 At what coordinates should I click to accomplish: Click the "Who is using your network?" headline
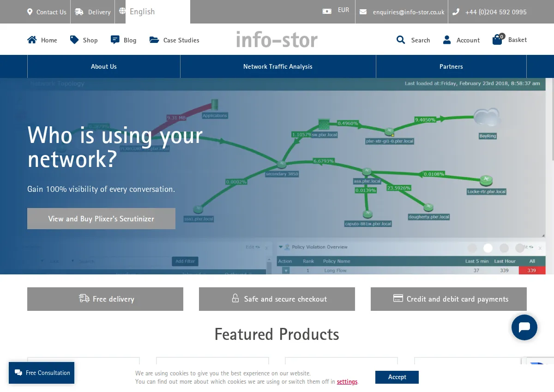(115, 147)
